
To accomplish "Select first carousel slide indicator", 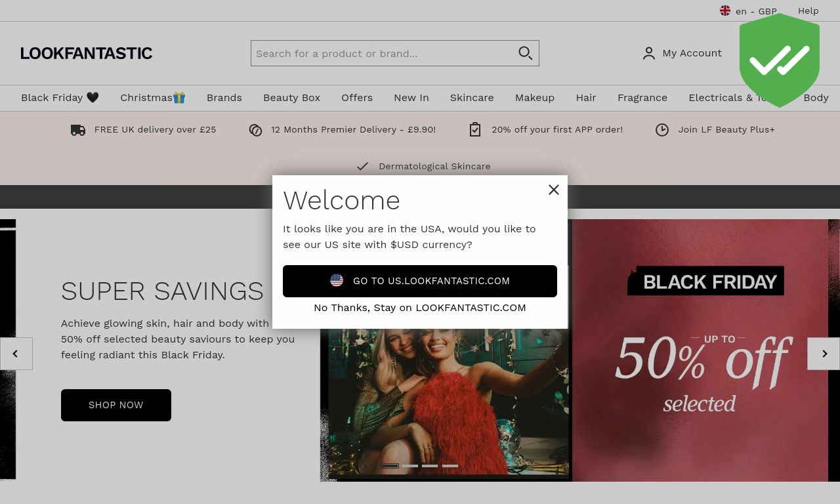I will point(390,466).
